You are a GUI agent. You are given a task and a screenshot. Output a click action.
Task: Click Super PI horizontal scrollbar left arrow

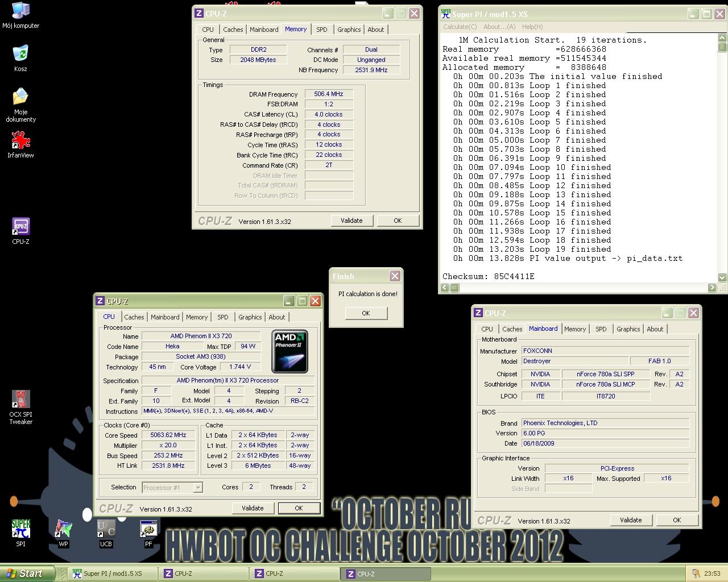(x=445, y=288)
